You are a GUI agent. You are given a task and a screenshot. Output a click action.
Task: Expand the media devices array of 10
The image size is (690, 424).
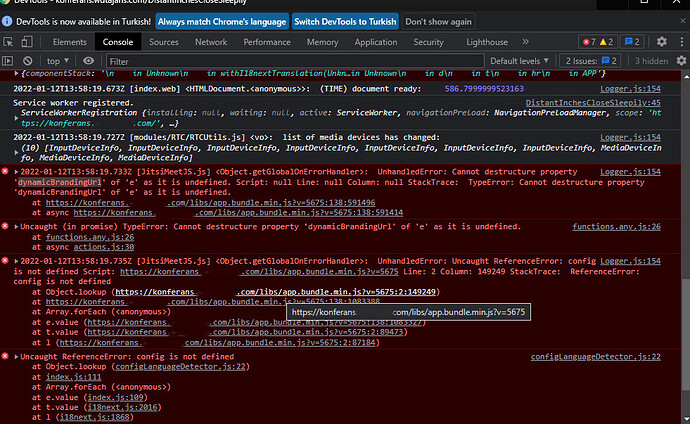point(16,153)
